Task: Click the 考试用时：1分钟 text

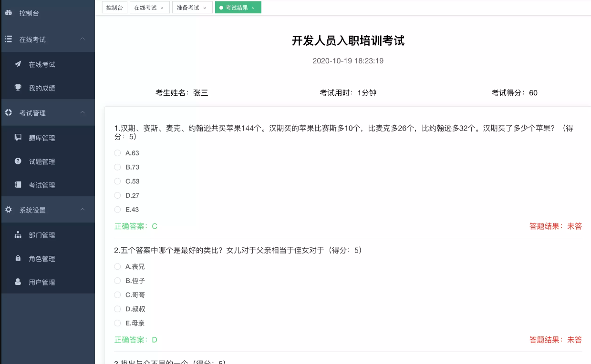Action: [x=348, y=93]
